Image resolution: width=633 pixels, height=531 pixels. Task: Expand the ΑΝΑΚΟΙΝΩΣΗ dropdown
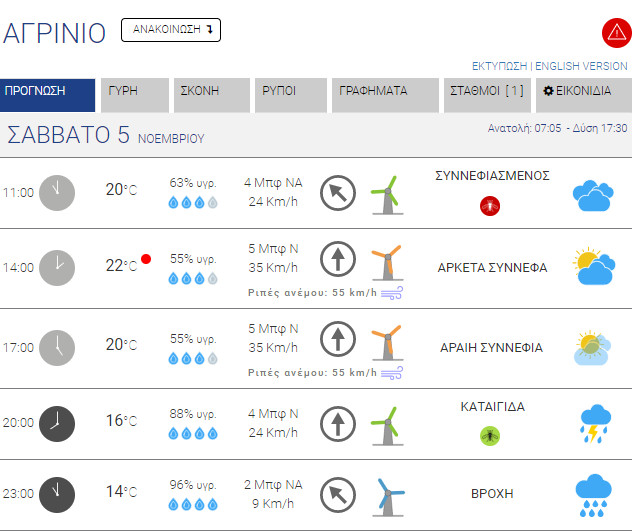pos(171,30)
